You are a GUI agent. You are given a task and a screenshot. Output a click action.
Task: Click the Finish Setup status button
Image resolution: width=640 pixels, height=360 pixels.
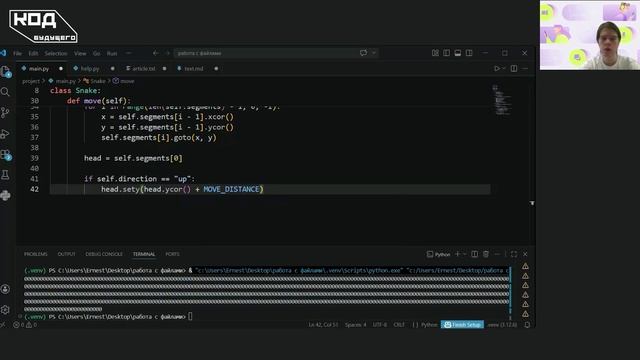coord(462,325)
